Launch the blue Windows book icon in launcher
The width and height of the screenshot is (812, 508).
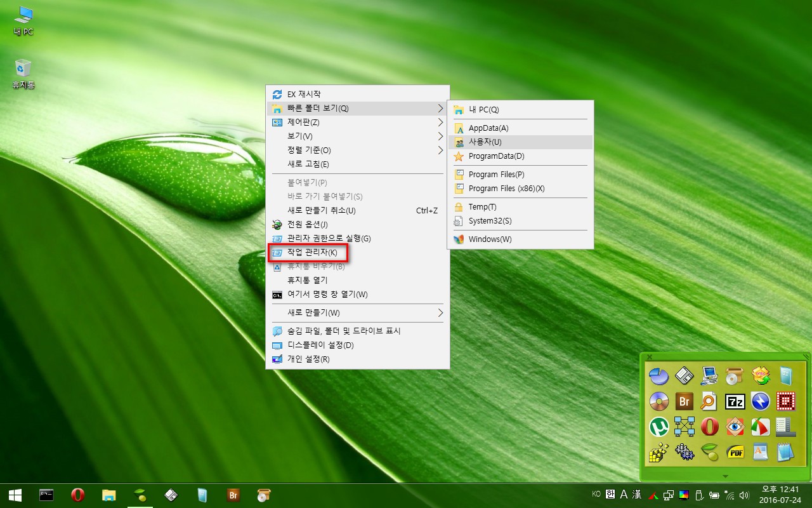[x=786, y=376]
